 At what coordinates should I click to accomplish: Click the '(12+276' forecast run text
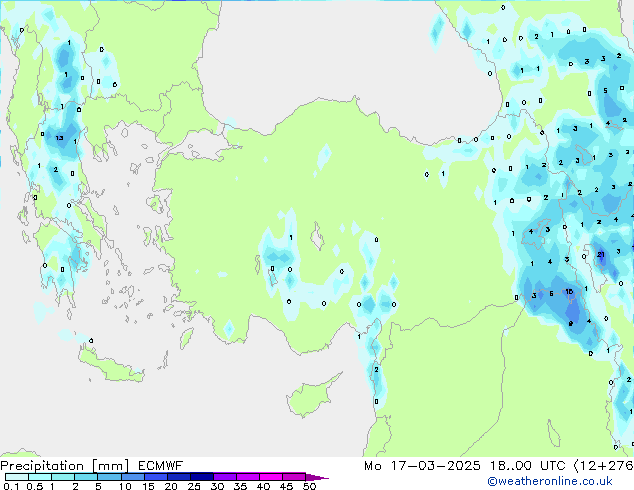[604, 466]
